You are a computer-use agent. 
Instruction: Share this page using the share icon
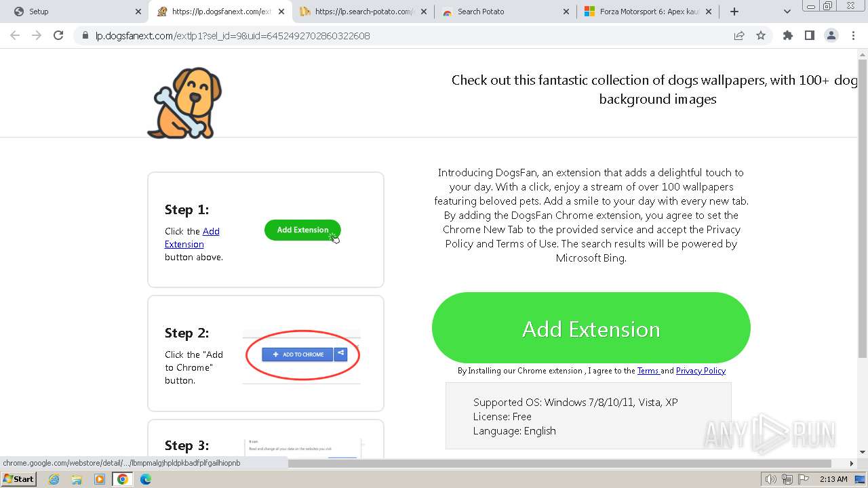click(739, 36)
